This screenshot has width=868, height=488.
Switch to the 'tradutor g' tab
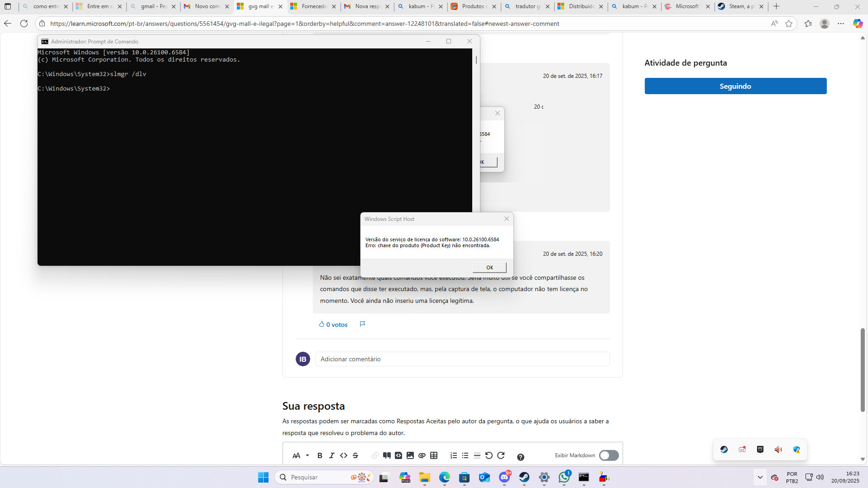(528, 6)
